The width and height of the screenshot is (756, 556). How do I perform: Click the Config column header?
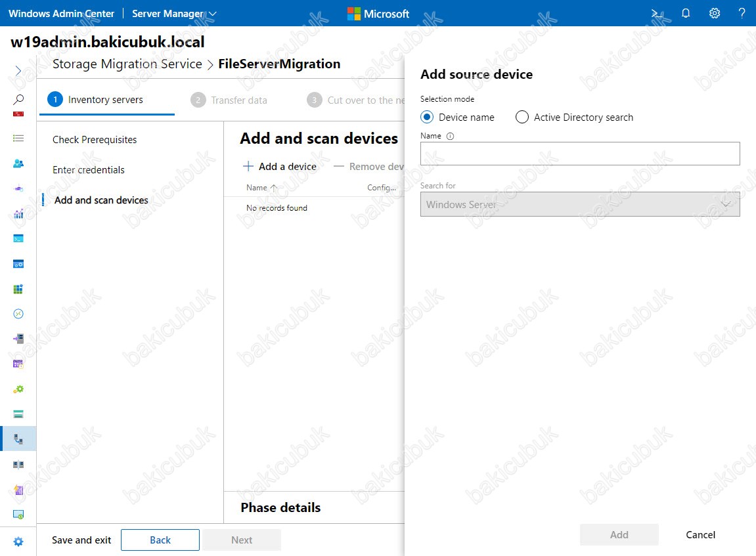coord(382,188)
